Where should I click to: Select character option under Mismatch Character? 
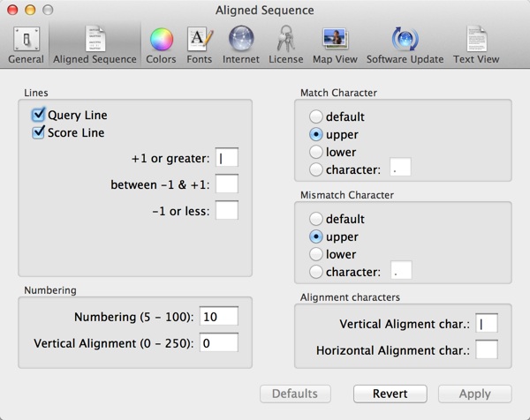tap(315, 272)
